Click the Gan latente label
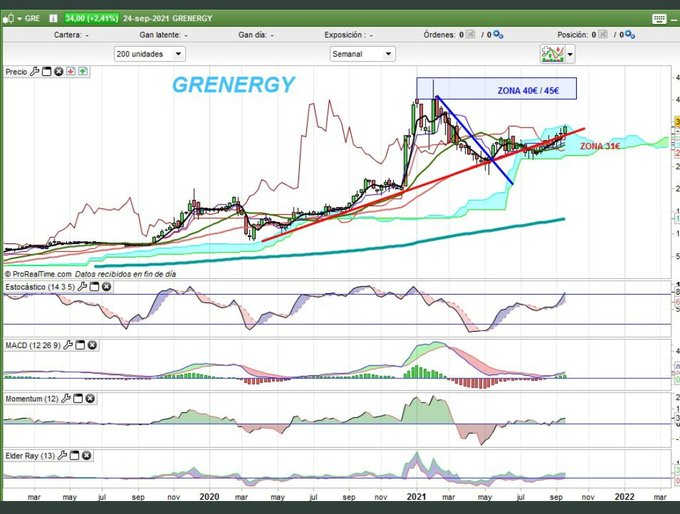The image size is (680, 514). click(160, 35)
